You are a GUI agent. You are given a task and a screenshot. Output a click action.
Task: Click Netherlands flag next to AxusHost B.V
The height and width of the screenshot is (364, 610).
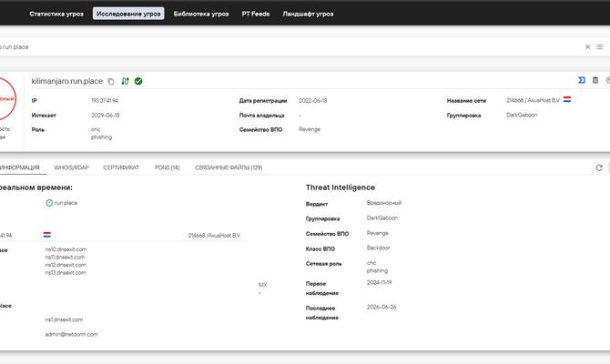click(x=567, y=99)
